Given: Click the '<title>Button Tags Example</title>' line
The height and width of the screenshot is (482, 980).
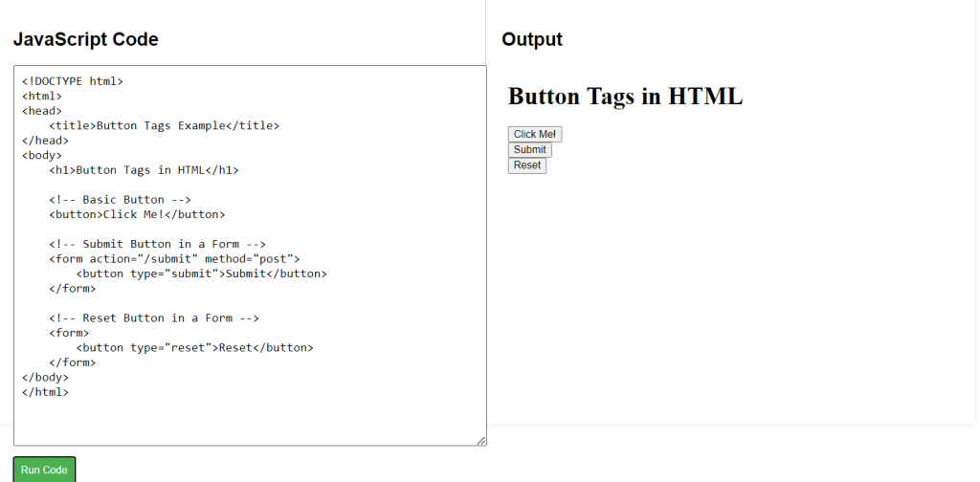Looking at the screenshot, I should pos(164,125).
